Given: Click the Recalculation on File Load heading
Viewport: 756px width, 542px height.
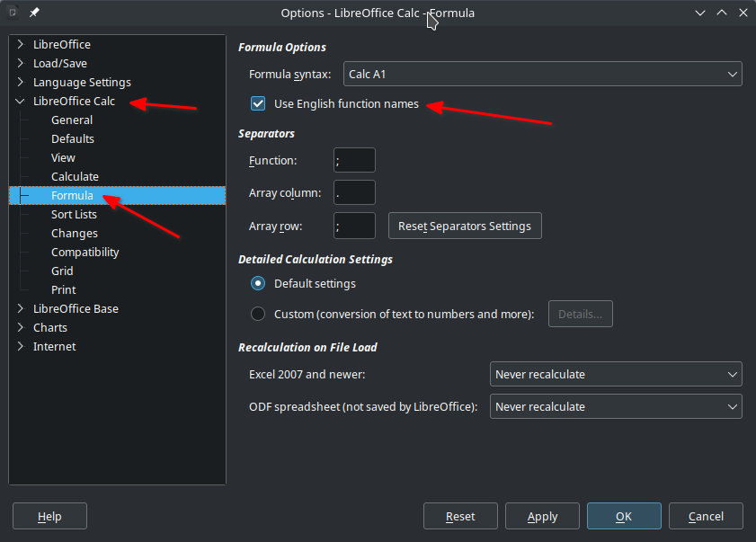Looking at the screenshot, I should pyautogui.click(x=307, y=347).
